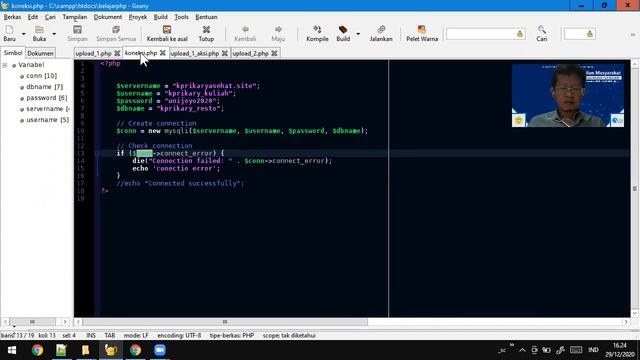Screen dimensions: 640x360
Task: Click the toolbar overflow arrow at right
Action: (x=633, y=35)
